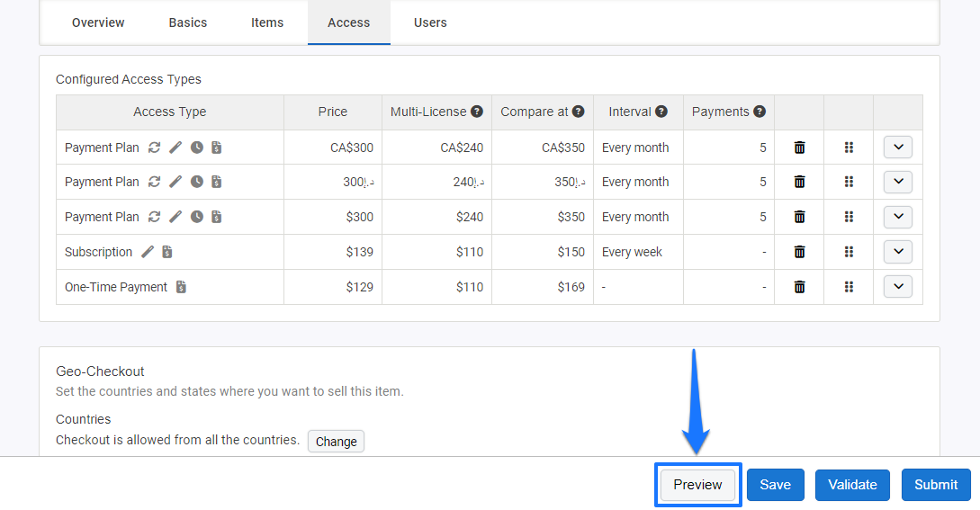Select the Access tab
This screenshot has width=980, height=510.
coord(349,22)
